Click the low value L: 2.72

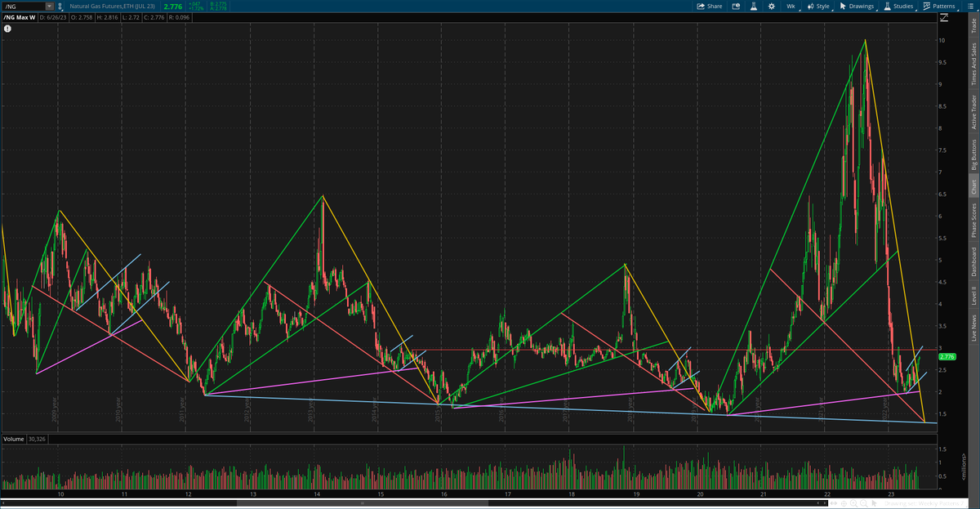coord(131,18)
